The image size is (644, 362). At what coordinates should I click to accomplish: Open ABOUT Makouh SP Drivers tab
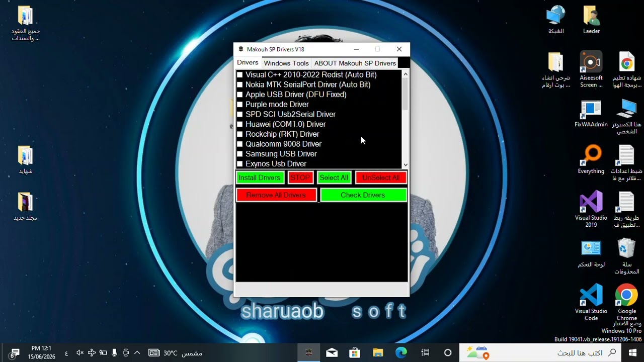click(355, 63)
